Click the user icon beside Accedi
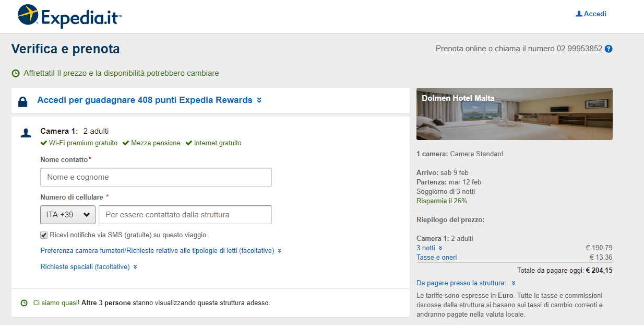 coord(579,14)
